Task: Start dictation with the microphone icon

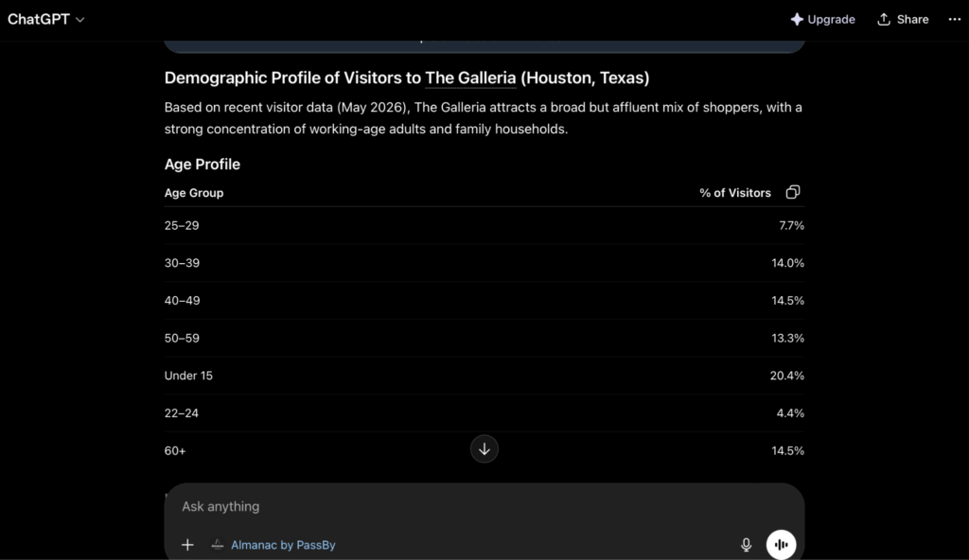Action: point(746,545)
